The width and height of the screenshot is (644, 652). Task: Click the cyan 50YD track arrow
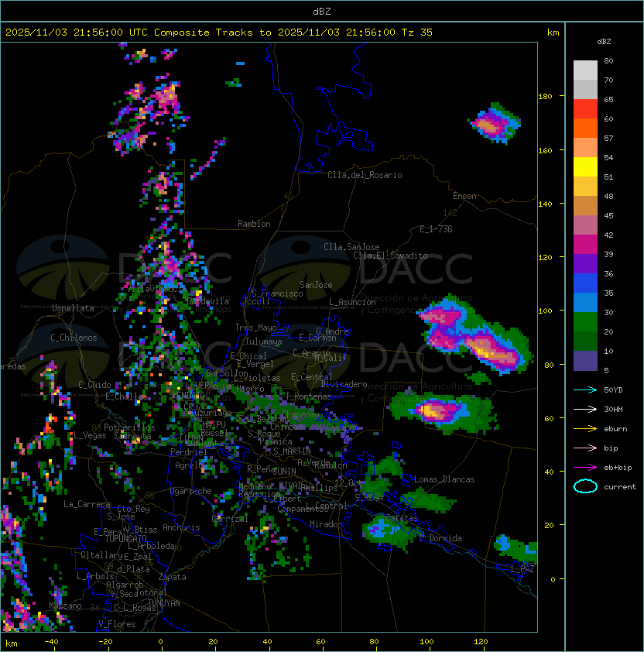point(585,390)
